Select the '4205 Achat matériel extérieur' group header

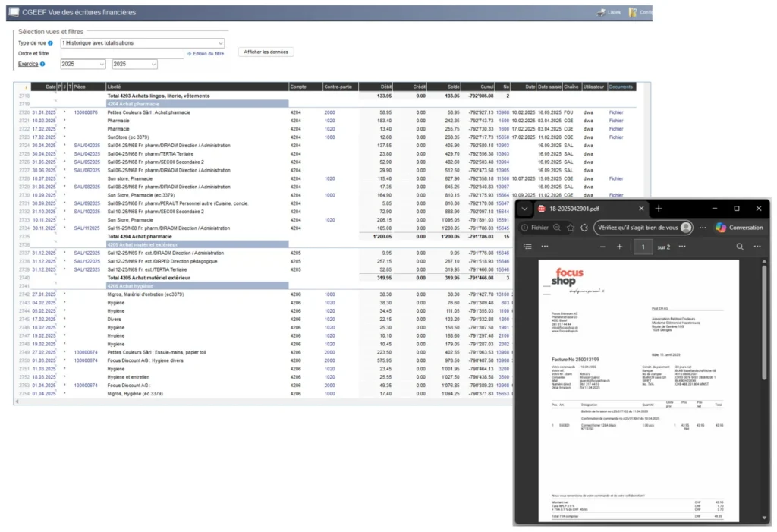click(197, 244)
